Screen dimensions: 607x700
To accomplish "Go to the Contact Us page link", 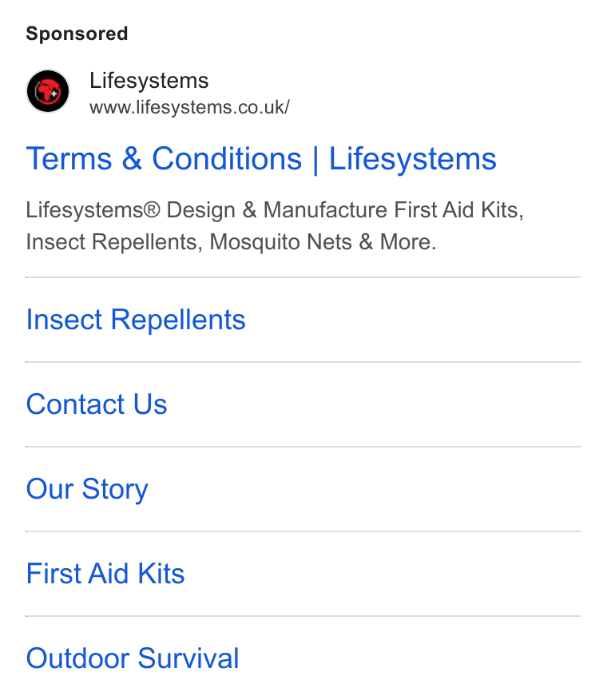I will click(97, 404).
